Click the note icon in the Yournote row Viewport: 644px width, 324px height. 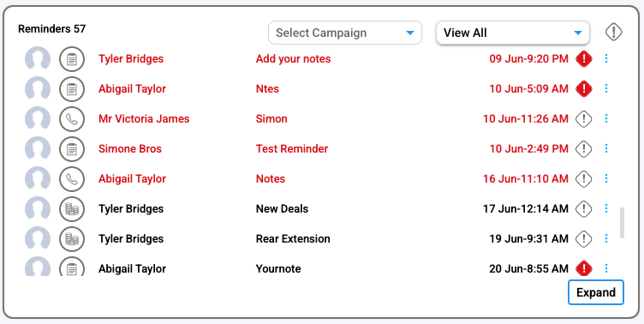tap(72, 267)
